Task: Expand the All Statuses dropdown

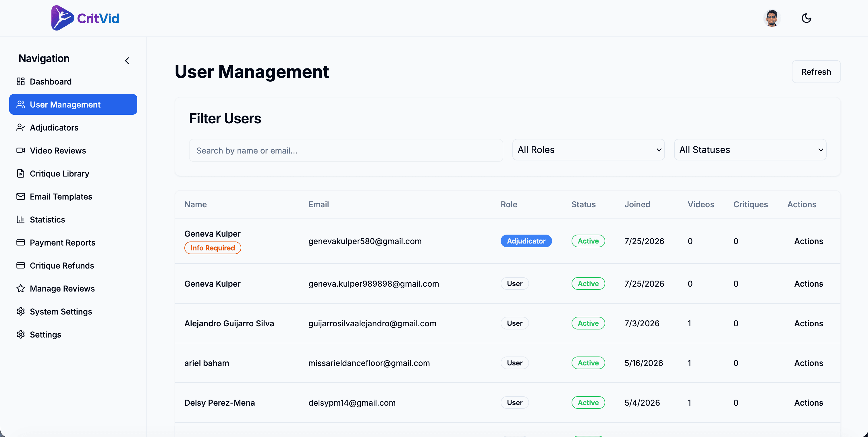Action: point(750,150)
